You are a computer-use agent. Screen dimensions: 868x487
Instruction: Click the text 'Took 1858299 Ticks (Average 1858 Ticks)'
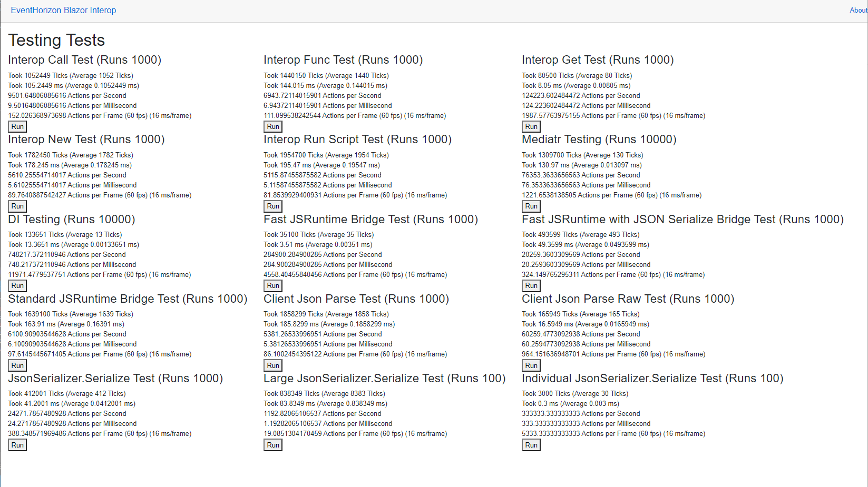point(326,314)
